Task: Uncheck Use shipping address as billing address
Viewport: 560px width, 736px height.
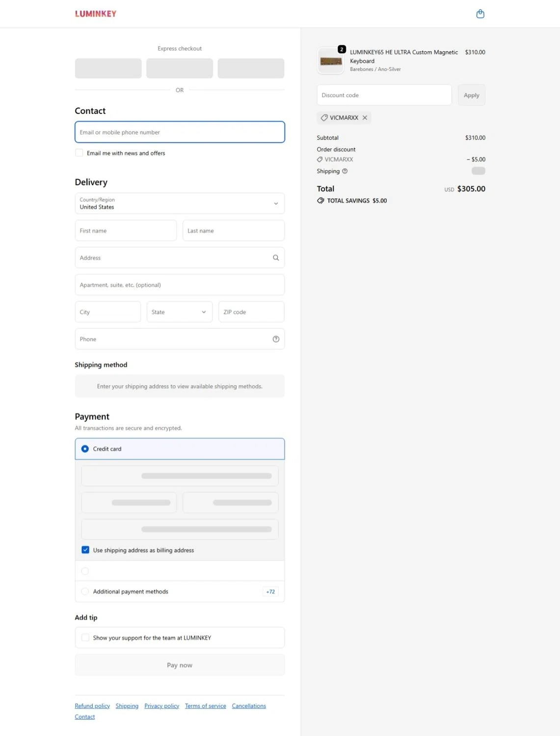Action: click(85, 550)
